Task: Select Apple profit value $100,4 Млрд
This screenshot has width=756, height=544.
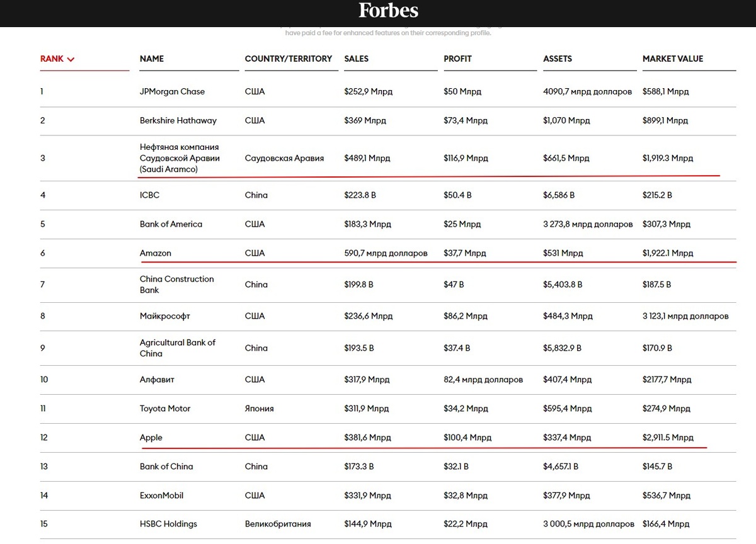Action: 467,438
